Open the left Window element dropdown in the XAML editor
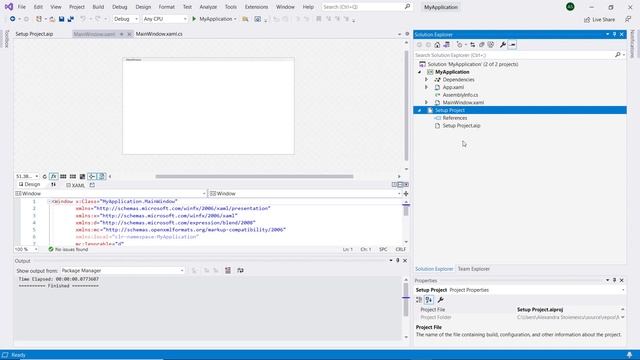The height and width of the screenshot is (360, 640). (111, 193)
